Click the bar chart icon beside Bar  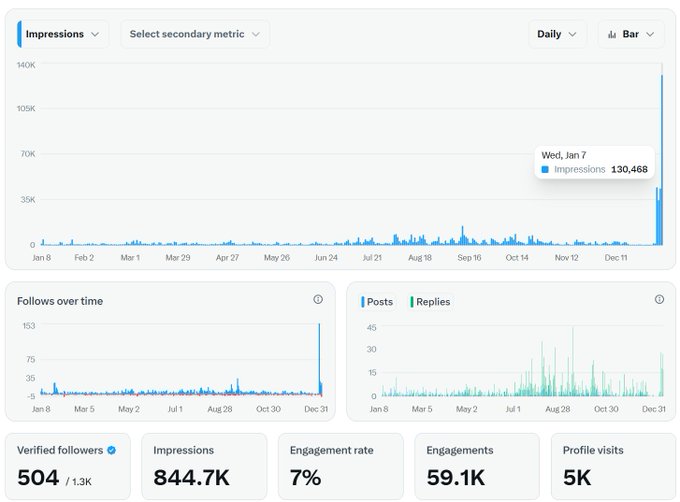[612, 34]
